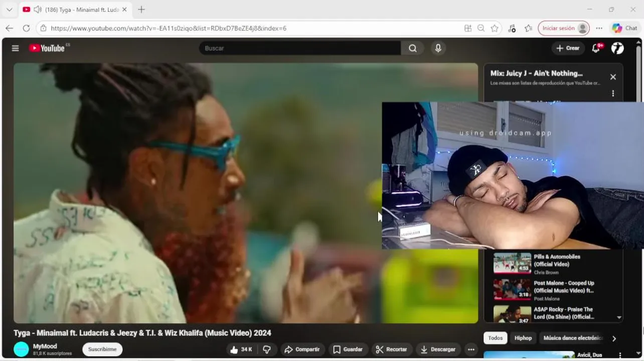Select the Hiphop filter chip
This screenshot has height=361, width=644.
point(523,338)
